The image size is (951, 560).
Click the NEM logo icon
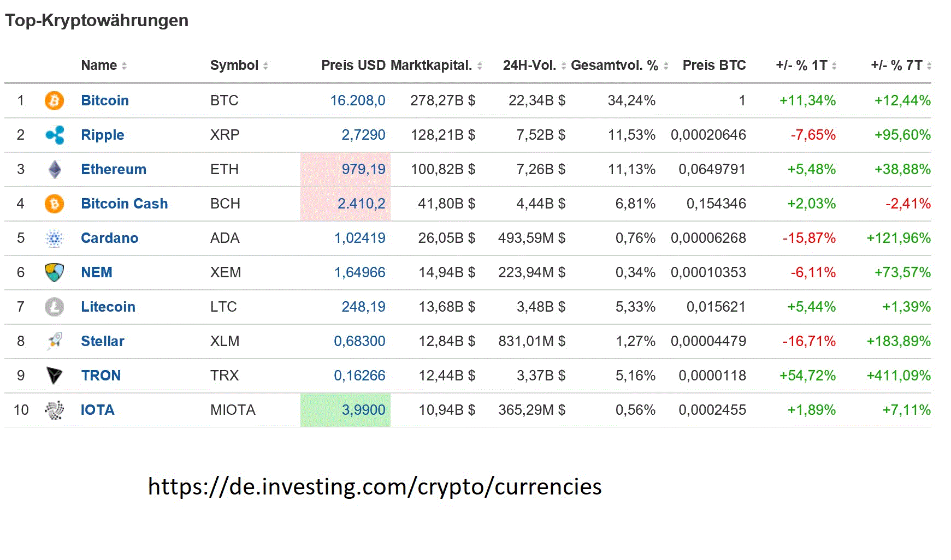54,272
